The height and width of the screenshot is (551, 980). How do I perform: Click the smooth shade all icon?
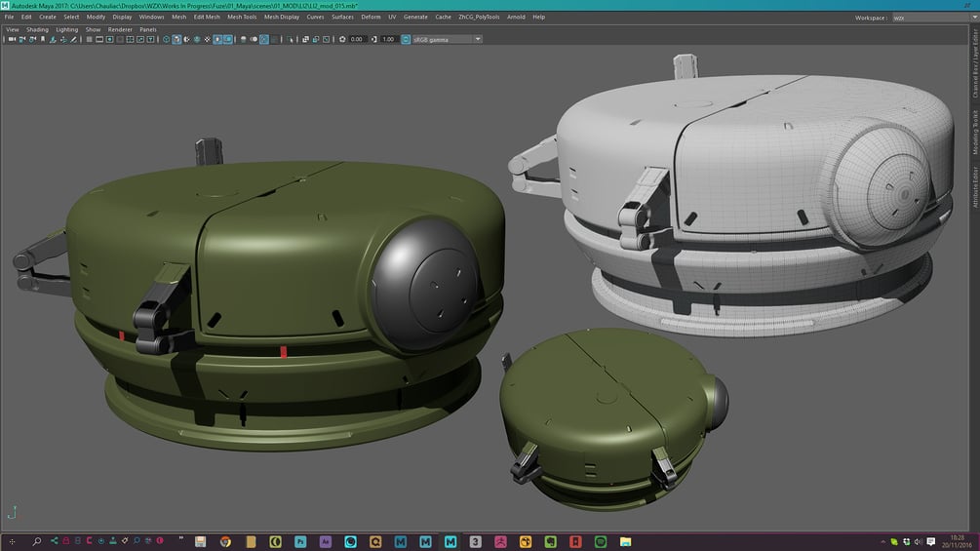(176, 40)
